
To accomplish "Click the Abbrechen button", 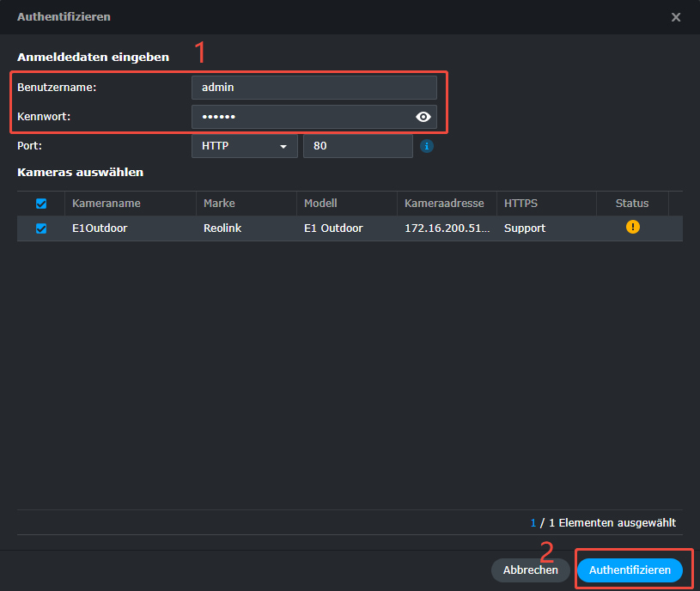I will [x=530, y=570].
